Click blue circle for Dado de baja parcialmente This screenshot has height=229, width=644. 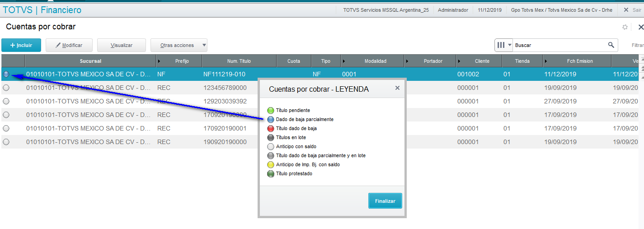tap(271, 119)
